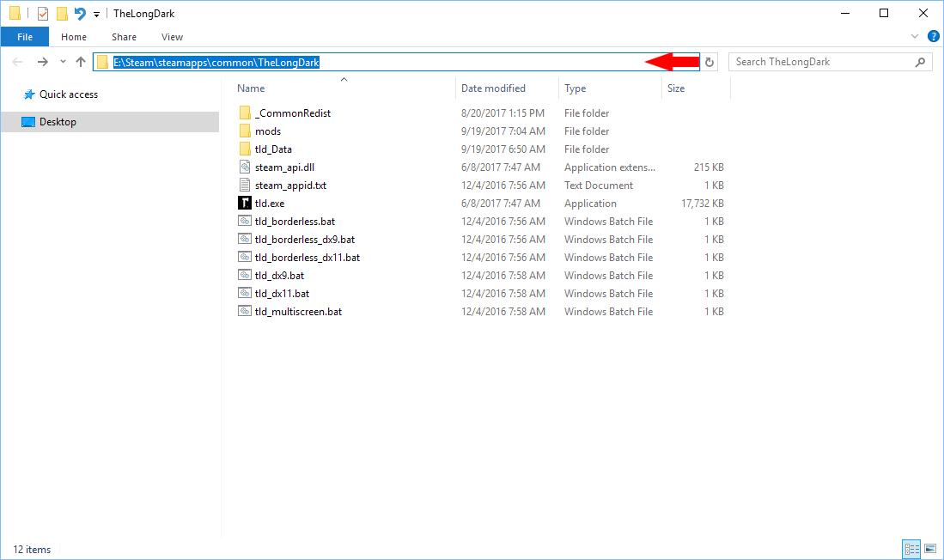Viewport: 944px width, 560px height.
Task: Click the Search TheLongDark box
Action: tap(831, 62)
